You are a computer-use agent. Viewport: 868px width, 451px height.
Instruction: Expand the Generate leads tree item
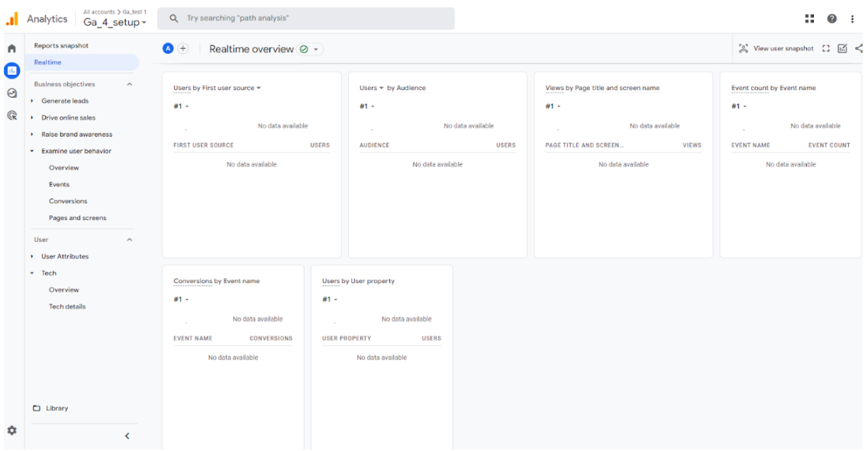pyautogui.click(x=32, y=101)
